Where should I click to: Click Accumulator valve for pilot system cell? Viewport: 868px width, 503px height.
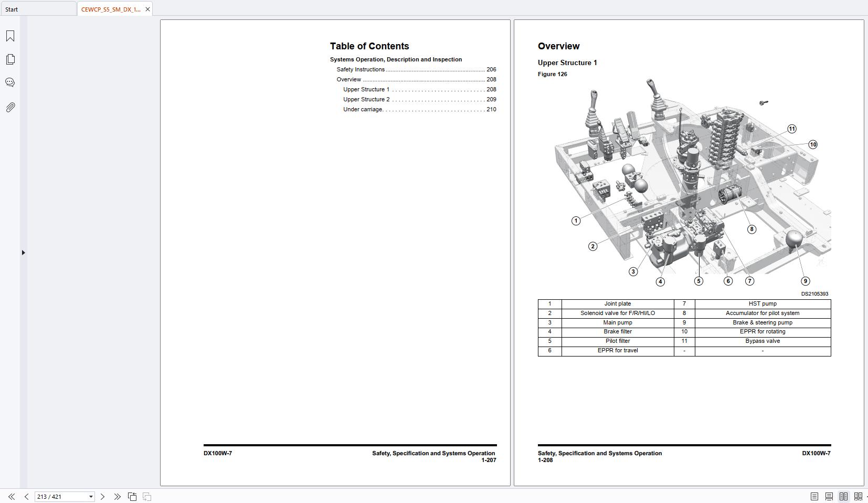[x=763, y=313]
